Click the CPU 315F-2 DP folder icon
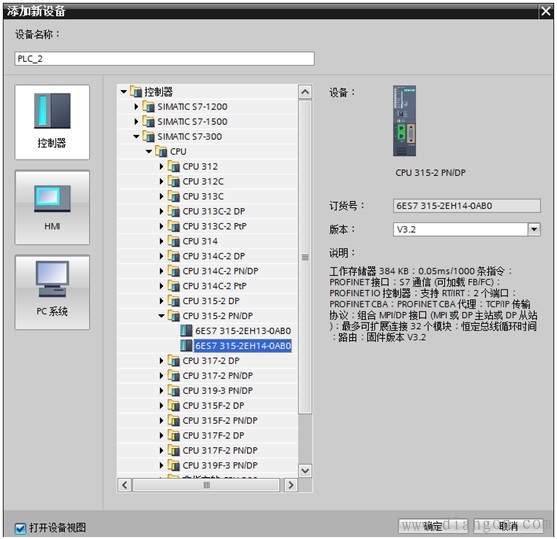 tap(173, 405)
